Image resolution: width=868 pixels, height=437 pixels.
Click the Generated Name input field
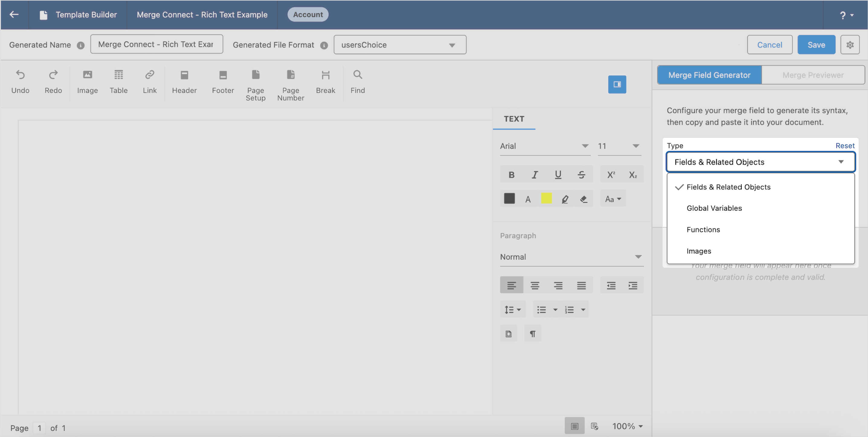(x=156, y=44)
